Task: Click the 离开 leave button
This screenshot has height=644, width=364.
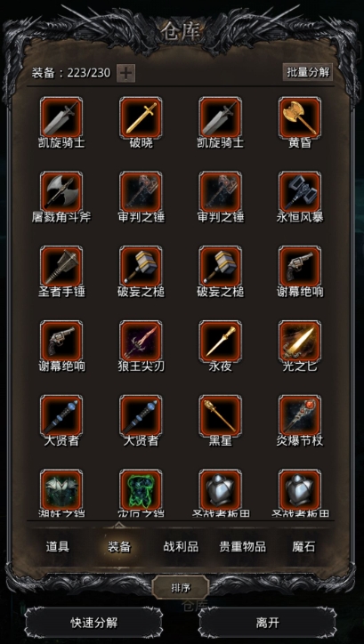Action: pyautogui.click(x=268, y=623)
